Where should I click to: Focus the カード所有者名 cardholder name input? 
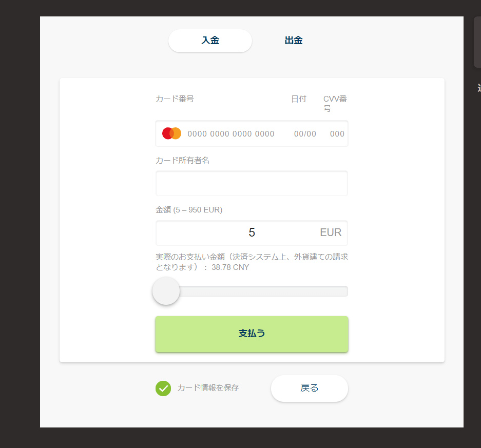pyautogui.click(x=252, y=183)
